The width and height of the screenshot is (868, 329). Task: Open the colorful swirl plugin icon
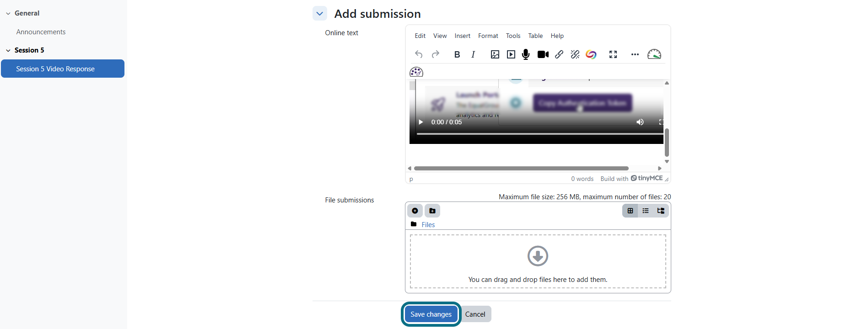(591, 54)
